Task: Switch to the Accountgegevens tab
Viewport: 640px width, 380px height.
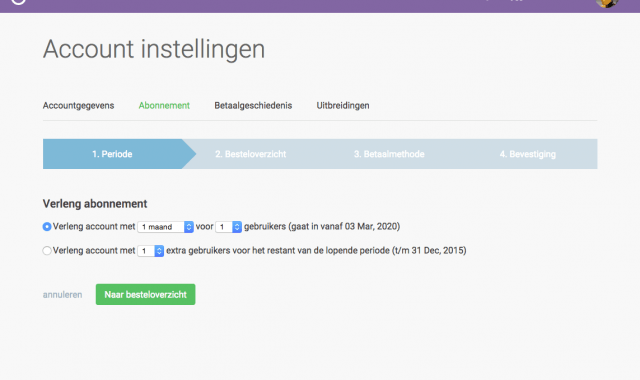Action: [x=78, y=106]
